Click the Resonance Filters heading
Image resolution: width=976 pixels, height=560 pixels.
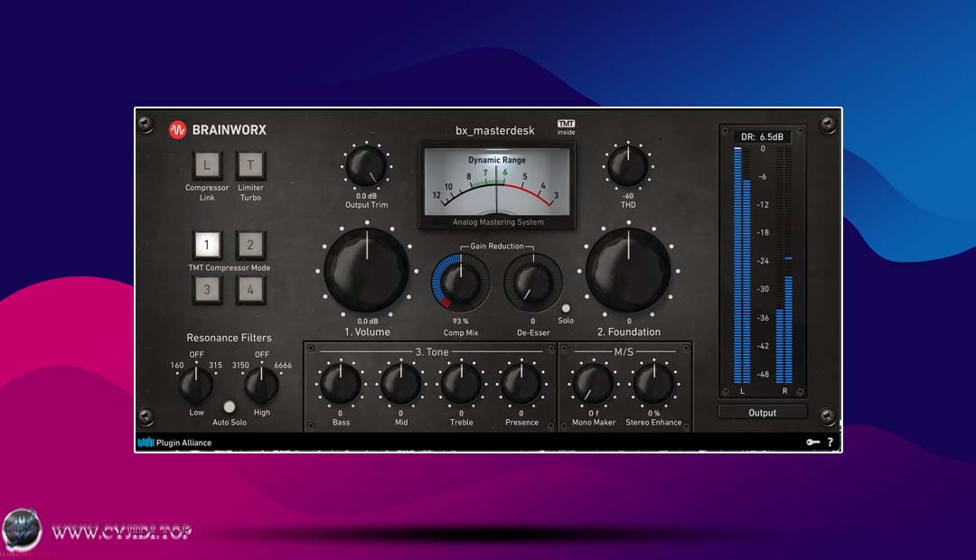point(229,338)
